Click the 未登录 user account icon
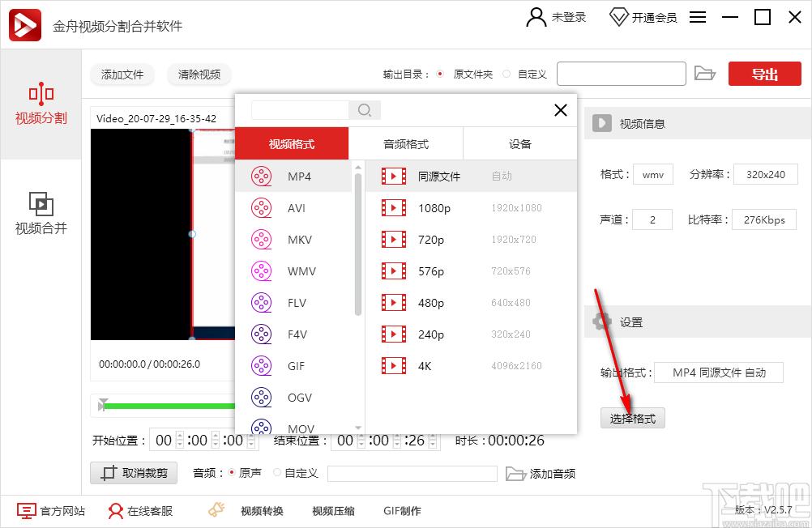 click(536, 17)
